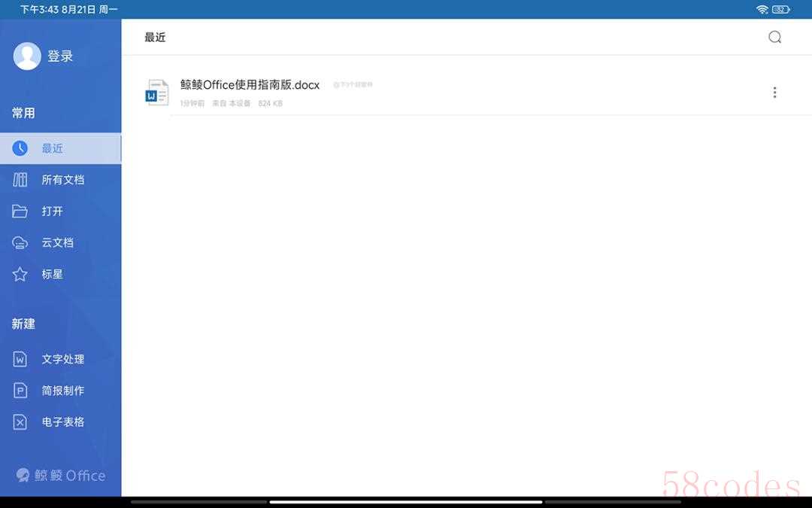Click the 常用 section heading

tap(23, 113)
